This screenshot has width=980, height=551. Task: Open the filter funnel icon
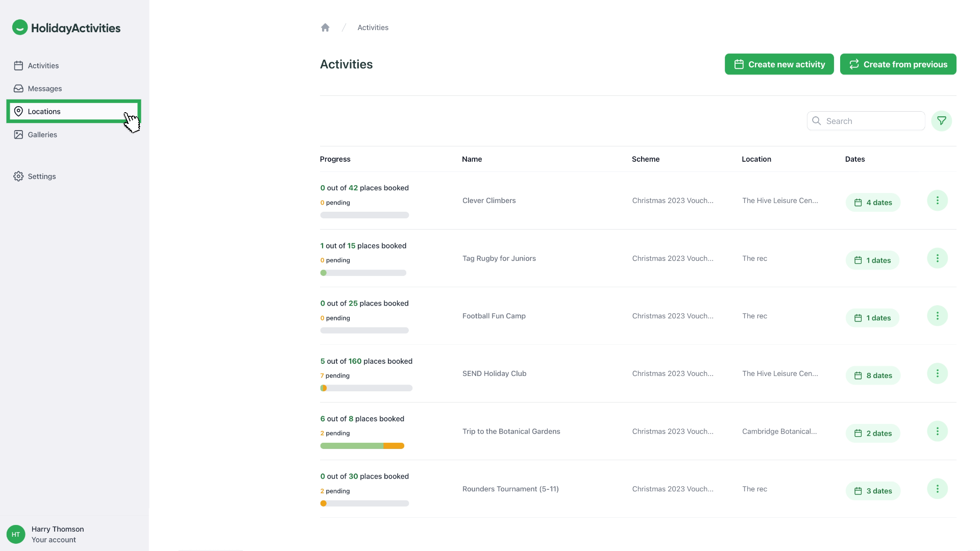pyautogui.click(x=941, y=121)
